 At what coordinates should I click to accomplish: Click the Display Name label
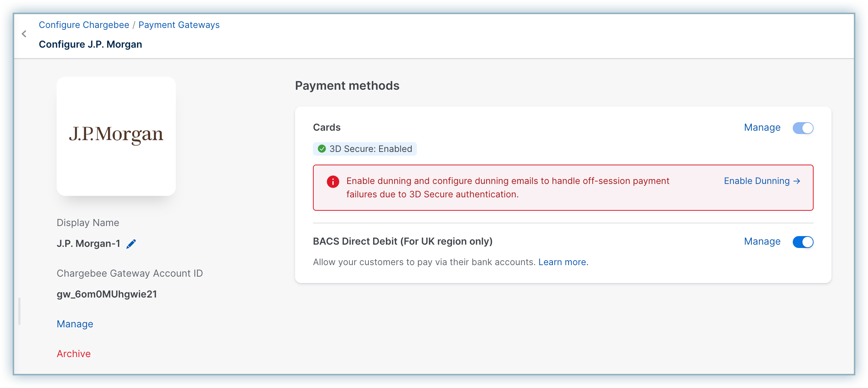pos(88,223)
